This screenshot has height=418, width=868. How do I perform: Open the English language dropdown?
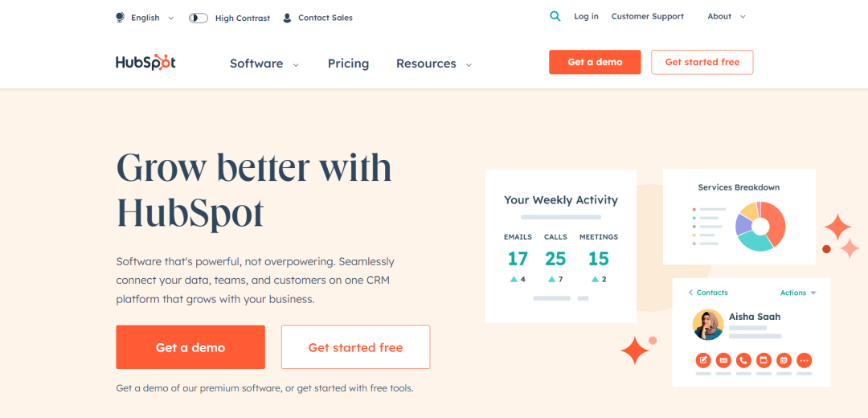click(145, 18)
